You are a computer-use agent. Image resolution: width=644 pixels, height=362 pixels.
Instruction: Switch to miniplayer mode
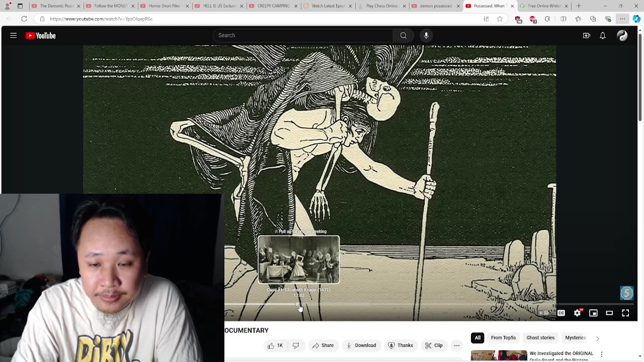point(593,313)
